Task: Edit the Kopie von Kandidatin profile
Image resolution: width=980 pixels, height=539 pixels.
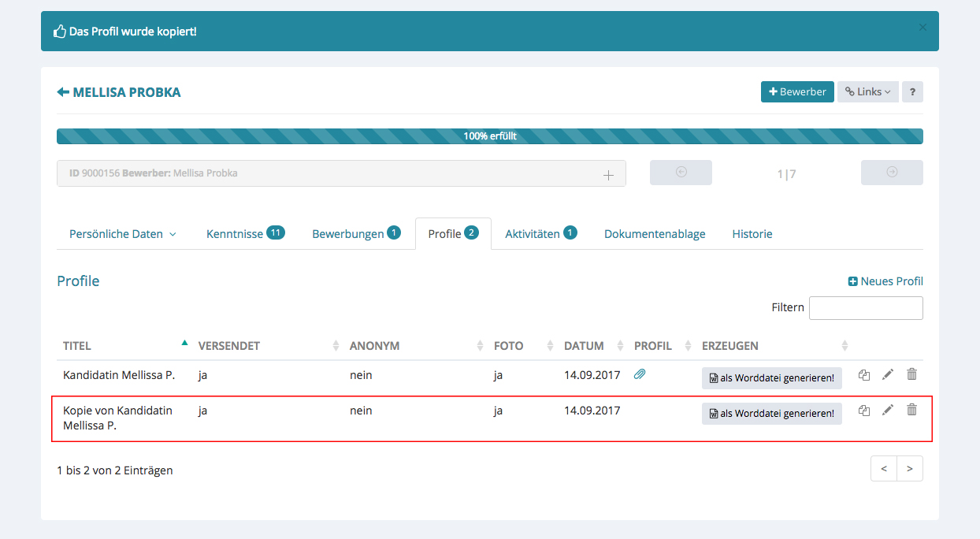Action: pyautogui.click(x=888, y=411)
